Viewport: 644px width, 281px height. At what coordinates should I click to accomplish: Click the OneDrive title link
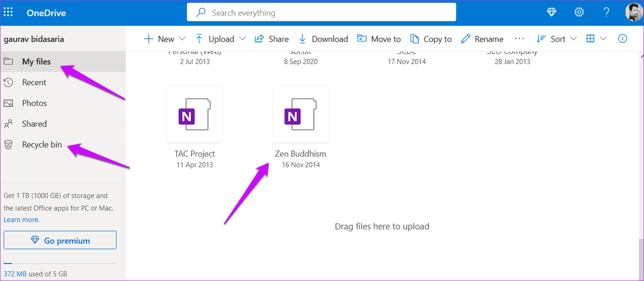coord(46,13)
